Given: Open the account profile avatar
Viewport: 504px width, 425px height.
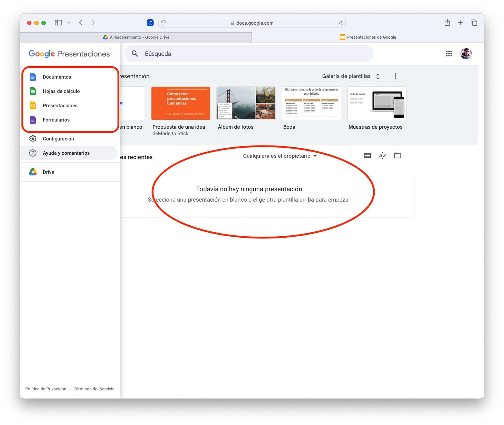Looking at the screenshot, I should coord(466,53).
